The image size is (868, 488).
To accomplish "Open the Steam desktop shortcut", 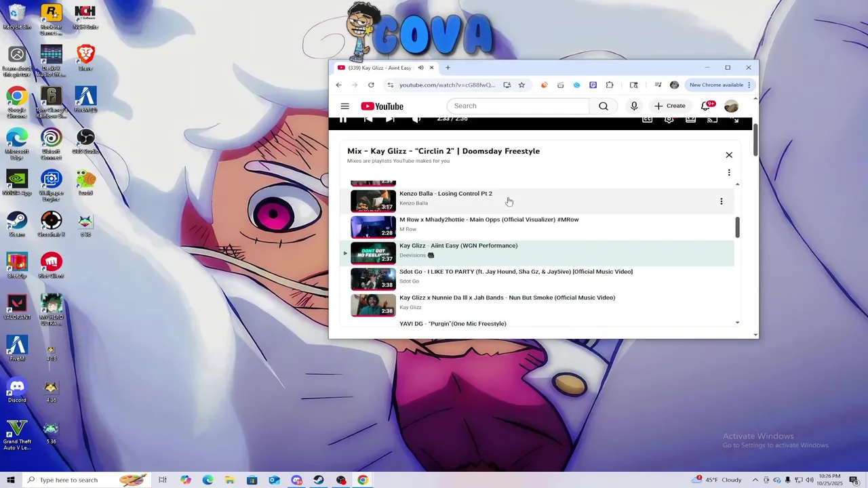I will 17,224.
